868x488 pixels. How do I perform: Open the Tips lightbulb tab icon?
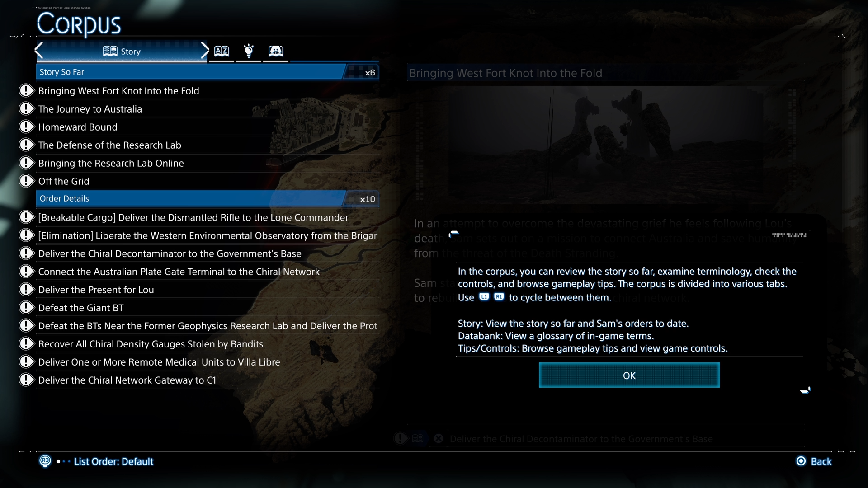coord(249,51)
